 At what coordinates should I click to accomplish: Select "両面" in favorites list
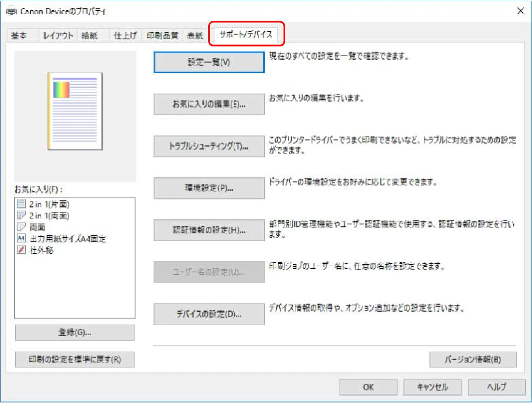[x=37, y=227]
